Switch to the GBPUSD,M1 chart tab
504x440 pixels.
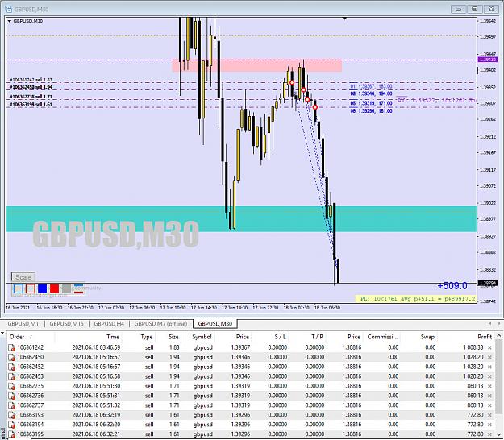(x=23, y=323)
